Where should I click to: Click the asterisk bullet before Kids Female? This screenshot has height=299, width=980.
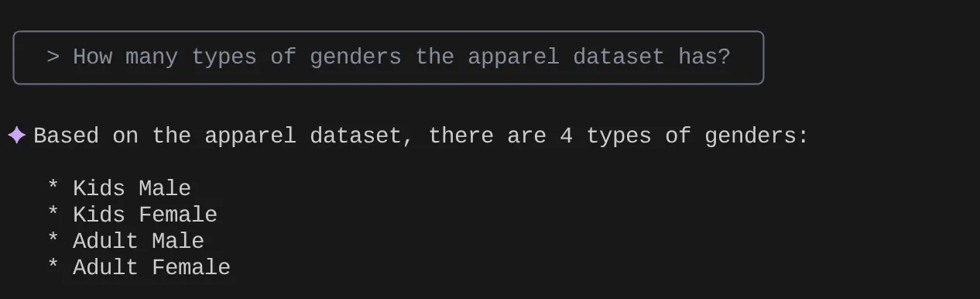point(53,214)
